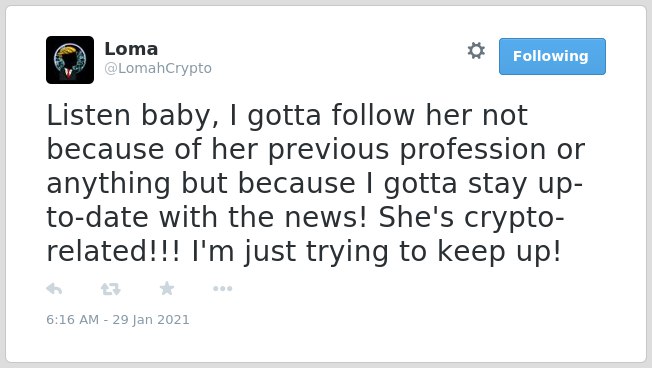Open the Loma display name link

[131, 49]
